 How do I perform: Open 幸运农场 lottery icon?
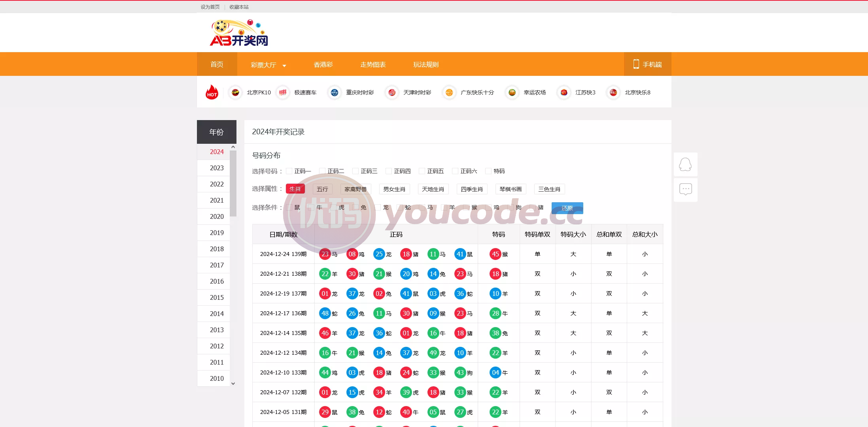point(512,92)
